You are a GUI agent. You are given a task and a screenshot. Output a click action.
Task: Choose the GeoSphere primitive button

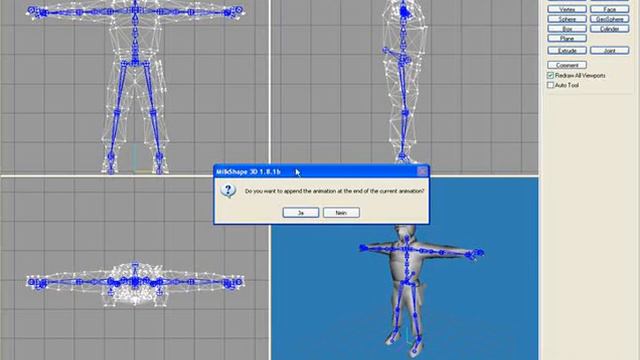point(609,19)
